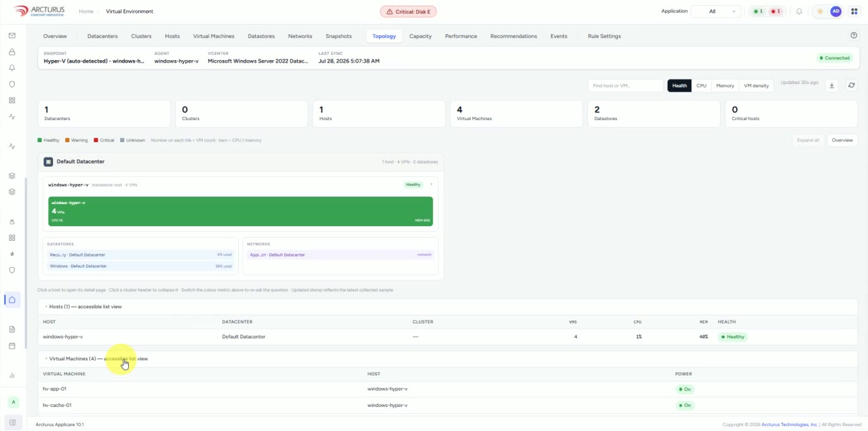The width and height of the screenshot is (868, 431).
Task: Refresh the topology with the refresh icon
Action: pyautogui.click(x=851, y=85)
